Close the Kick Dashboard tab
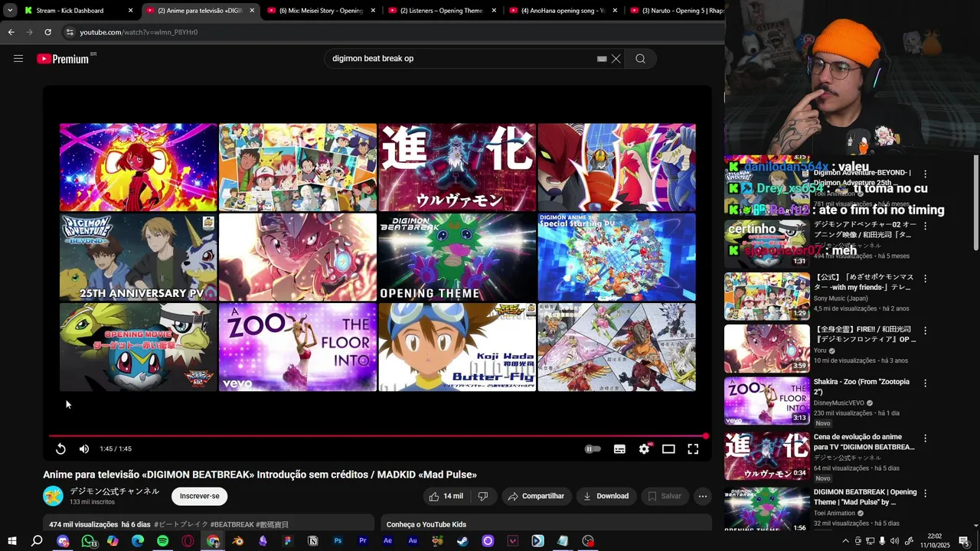 coord(130,11)
